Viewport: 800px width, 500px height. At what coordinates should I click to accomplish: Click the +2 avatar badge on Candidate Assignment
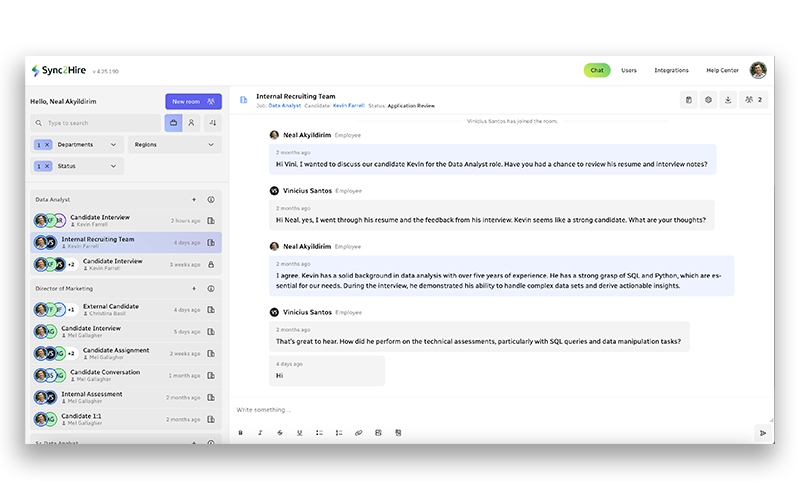(x=71, y=354)
